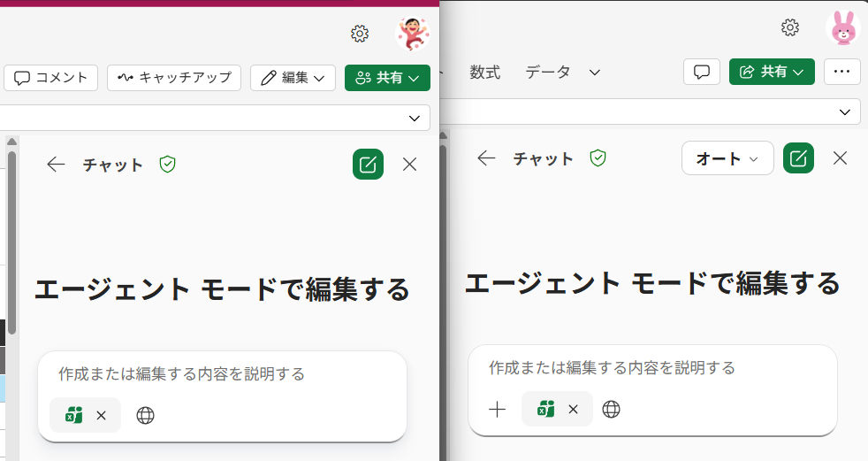Remove the Excel file attachment in the right chat box
868x461 pixels.
point(573,409)
